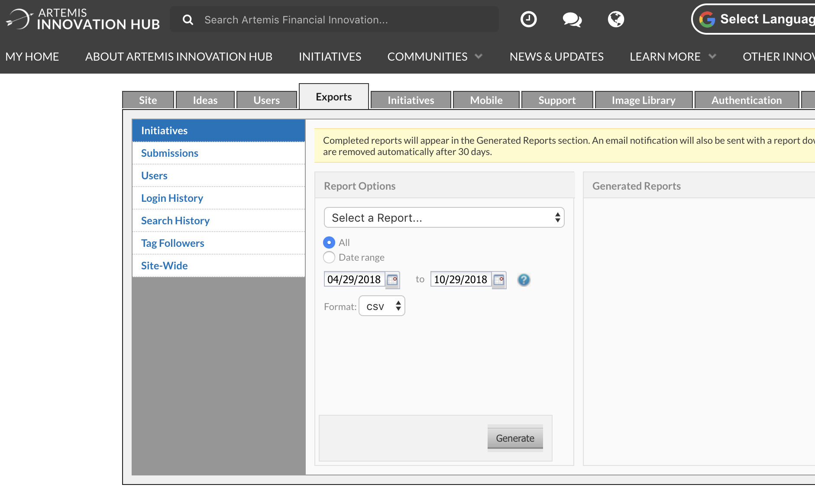Screen dimensions: 815x504
Task: Click the end date field 10/29/2018
Action: 461,279
